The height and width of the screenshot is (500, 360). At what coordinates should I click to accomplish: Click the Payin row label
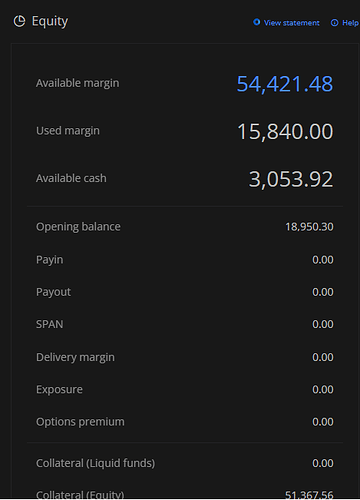click(x=49, y=260)
